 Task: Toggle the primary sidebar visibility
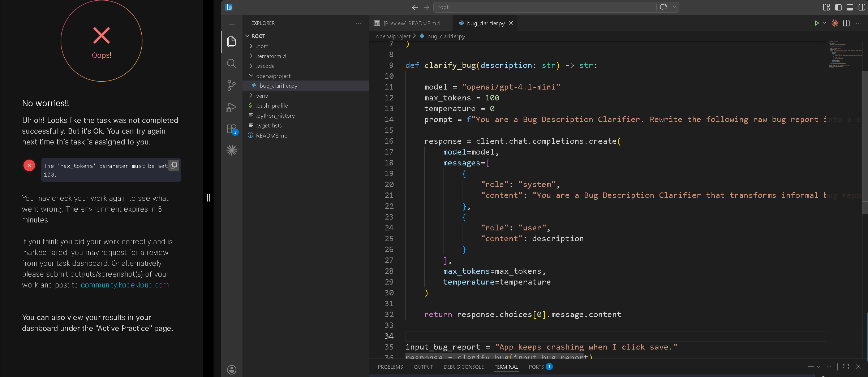(838, 7)
